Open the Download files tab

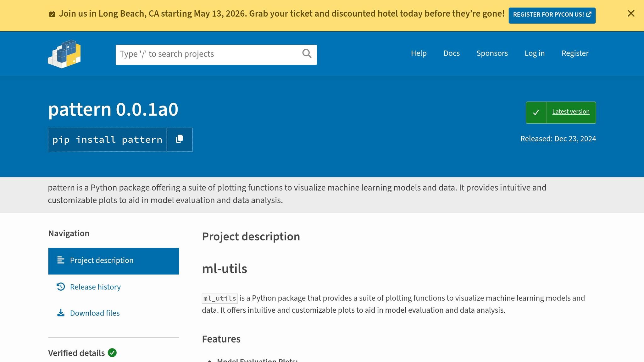click(x=95, y=313)
